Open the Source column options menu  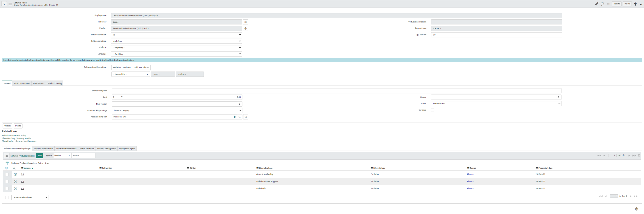point(468,168)
